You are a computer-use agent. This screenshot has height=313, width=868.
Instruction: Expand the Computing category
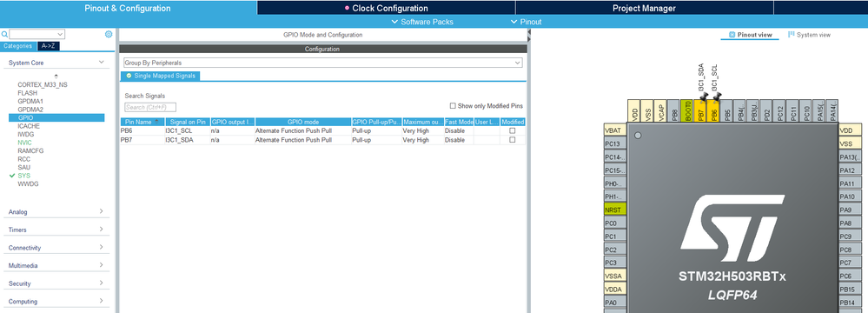[x=102, y=301]
